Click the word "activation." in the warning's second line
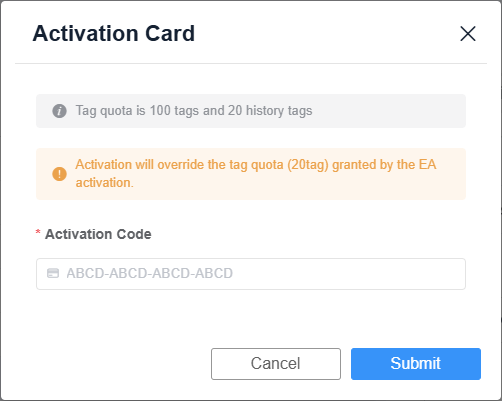This screenshot has height=401, width=502. pos(104,182)
